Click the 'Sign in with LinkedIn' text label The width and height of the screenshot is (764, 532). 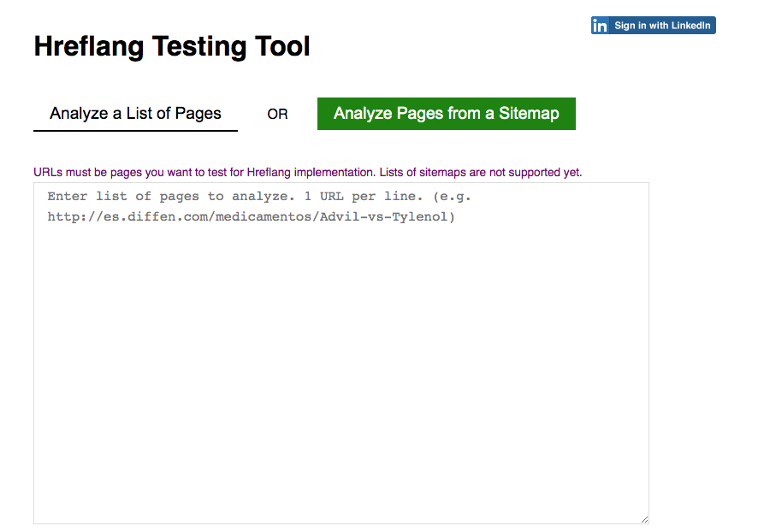pos(662,26)
